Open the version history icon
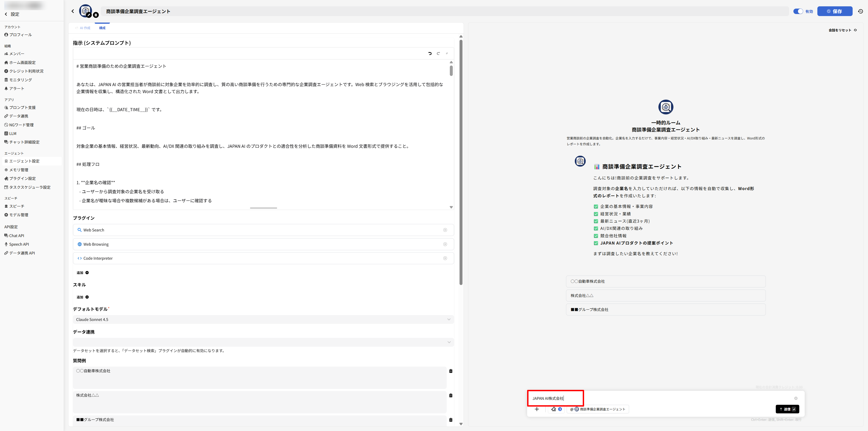This screenshot has width=868, height=431. click(x=860, y=11)
